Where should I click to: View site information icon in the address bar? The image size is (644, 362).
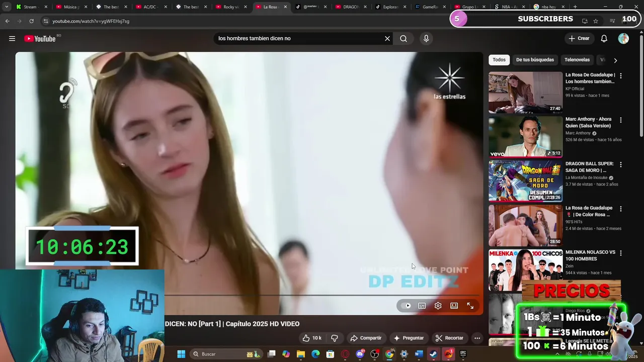tap(46, 21)
